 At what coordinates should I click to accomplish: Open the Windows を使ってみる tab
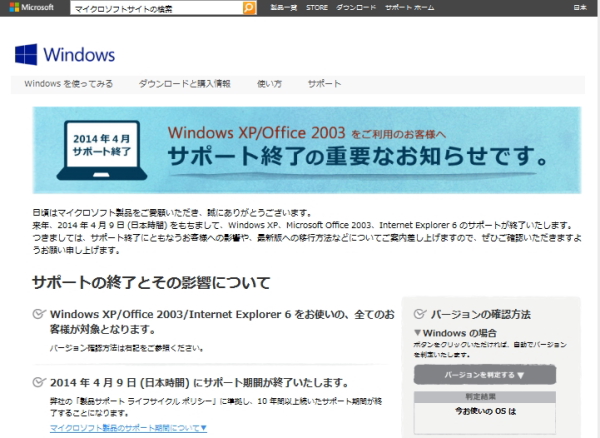tap(68, 84)
